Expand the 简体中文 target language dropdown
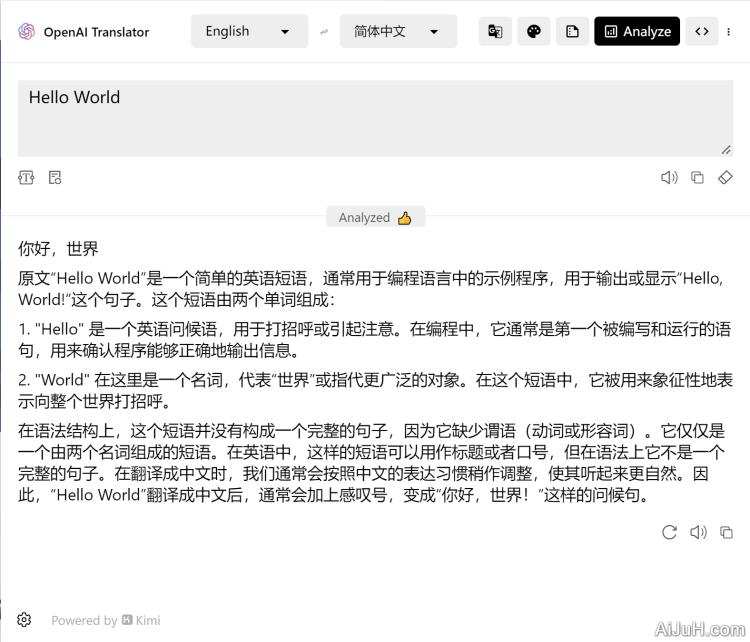The width and height of the screenshot is (750, 642). [x=397, y=31]
